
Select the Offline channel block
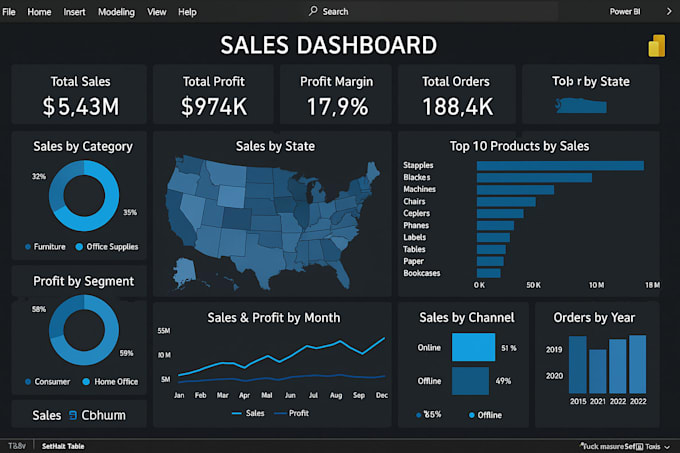click(470, 381)
